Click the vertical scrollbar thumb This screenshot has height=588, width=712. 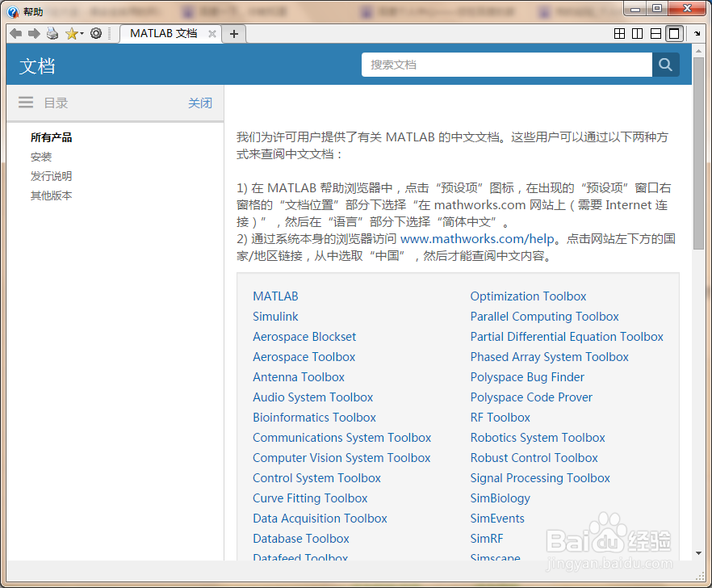point(698,153)
